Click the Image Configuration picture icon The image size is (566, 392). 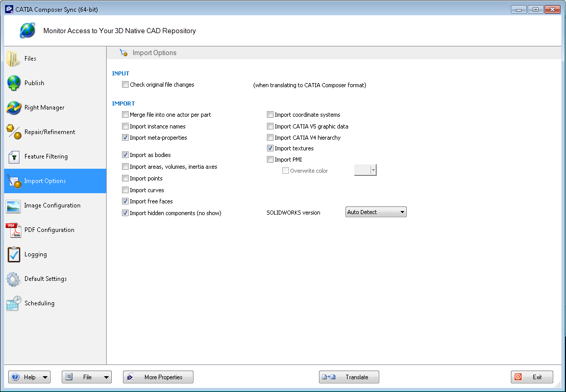pyautogui.click(x=13, y=206)
